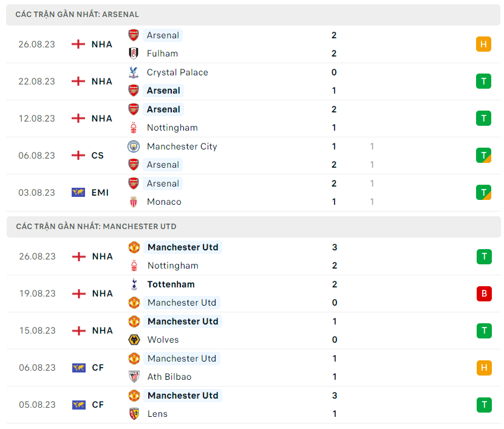Click the Tottenham club crest icon
Viewport: 504px width, 429px height.
point(134,284)
